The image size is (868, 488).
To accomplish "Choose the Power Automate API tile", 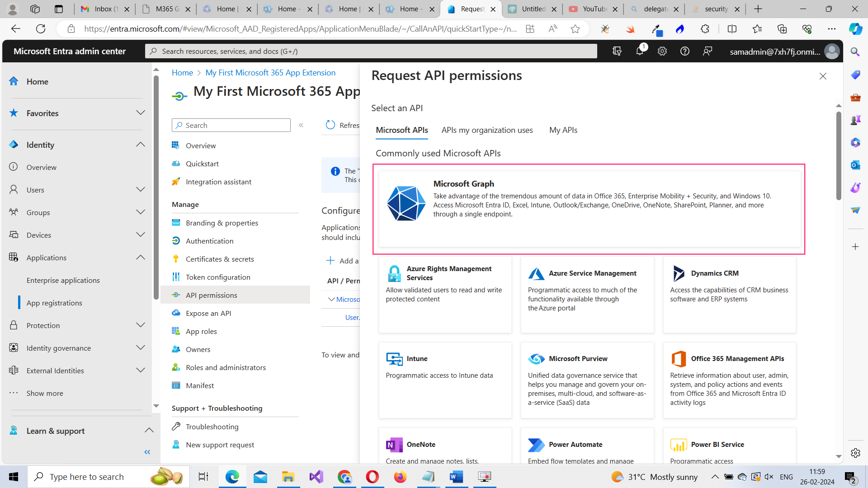I will click(587, 444).
